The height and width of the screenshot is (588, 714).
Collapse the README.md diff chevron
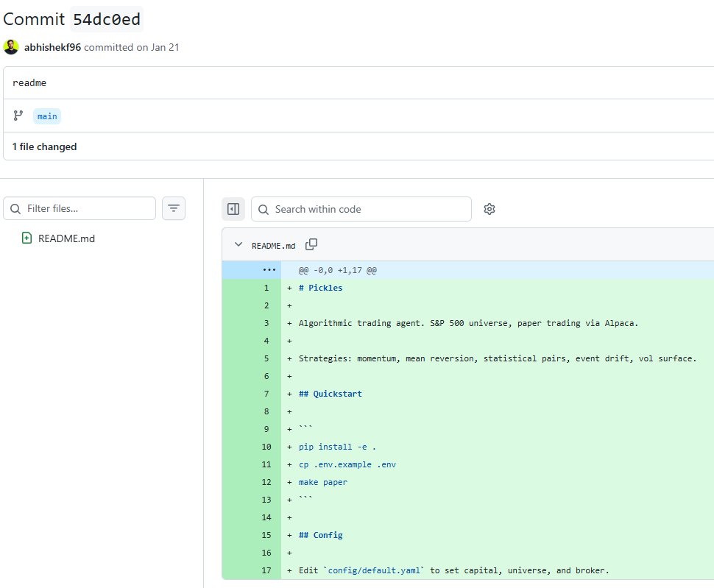coord(238,245)
